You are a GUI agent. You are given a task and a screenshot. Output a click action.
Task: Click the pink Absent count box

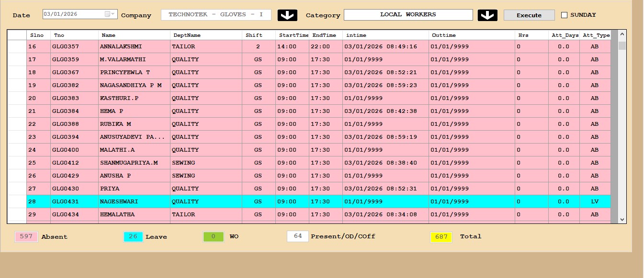pos(26,236)
